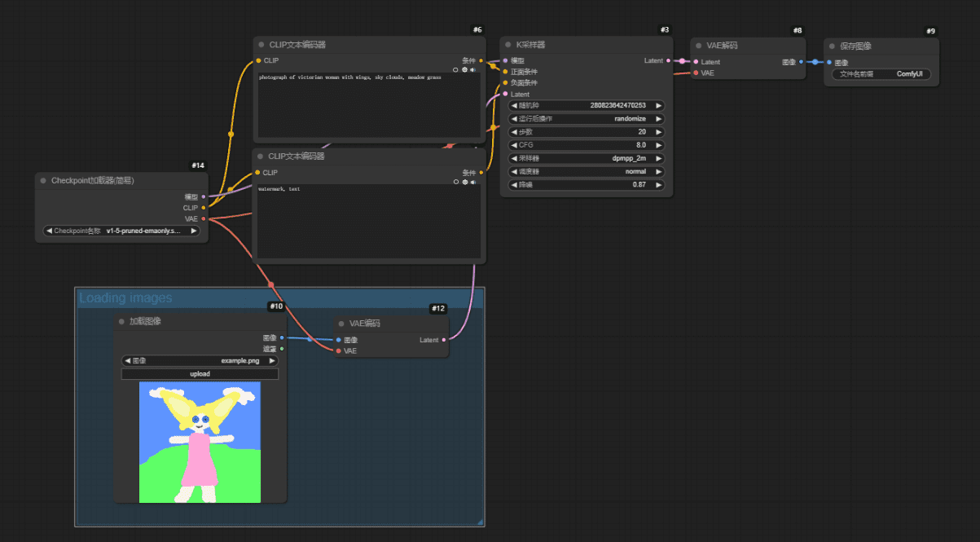Click the upload button in 加载图像 node
Screen dimensions: 980x542
[200, 374]
